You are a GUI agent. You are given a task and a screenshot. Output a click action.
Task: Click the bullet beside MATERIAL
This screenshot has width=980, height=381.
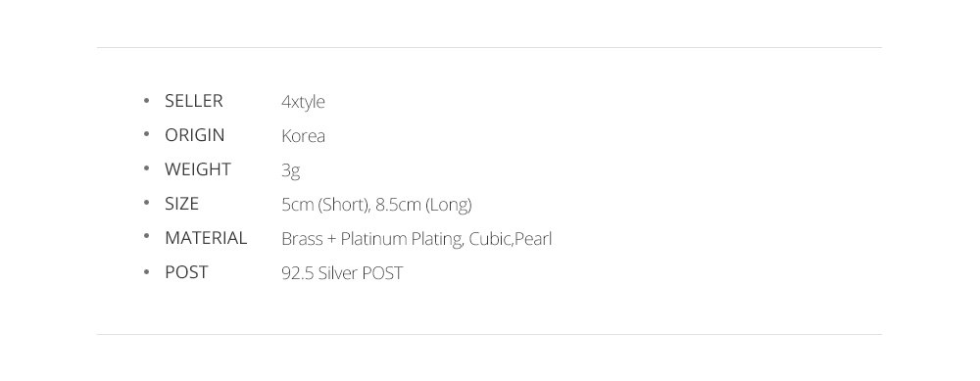click(x=146, y=236)
